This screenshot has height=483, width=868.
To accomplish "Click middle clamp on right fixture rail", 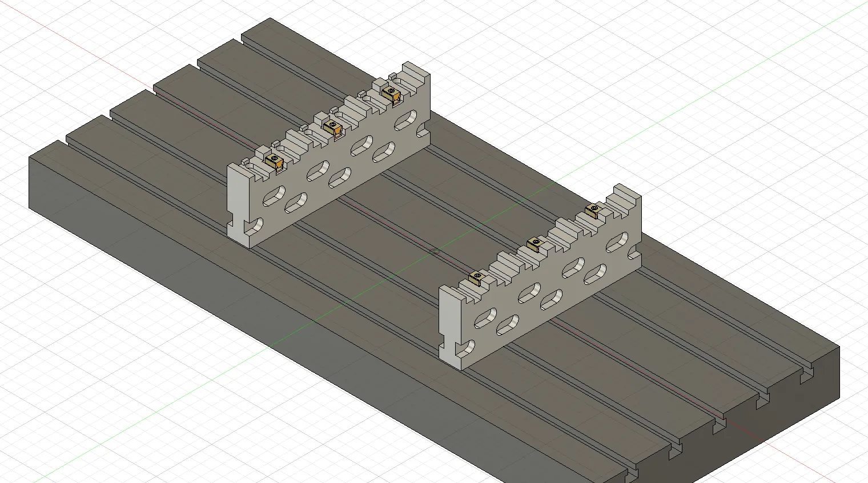I will coord(535,244).
